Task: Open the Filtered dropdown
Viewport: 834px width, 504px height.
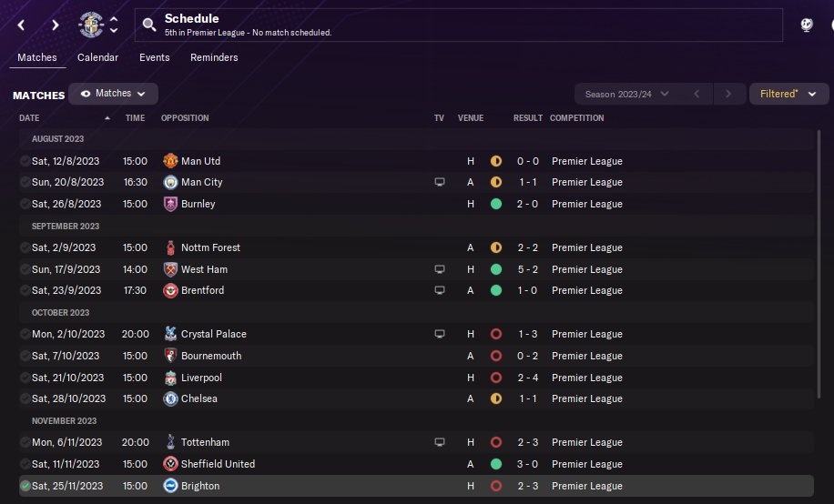Action: pos(788,94)
